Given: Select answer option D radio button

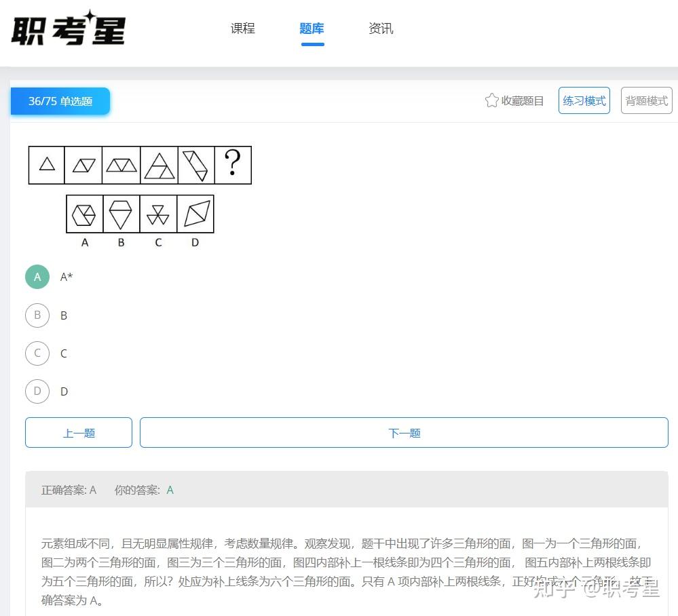Looking at the screenshot, I should pos(37,391).
